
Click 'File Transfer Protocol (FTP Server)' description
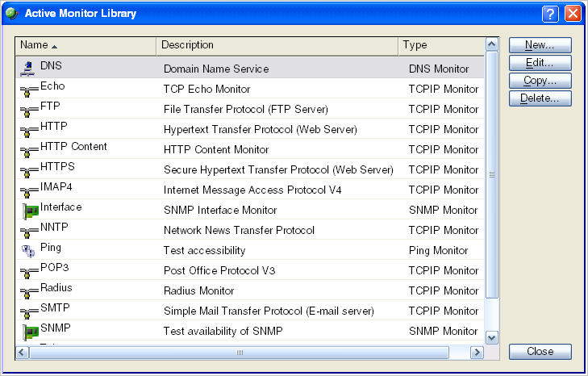click(x=246, y=110)
